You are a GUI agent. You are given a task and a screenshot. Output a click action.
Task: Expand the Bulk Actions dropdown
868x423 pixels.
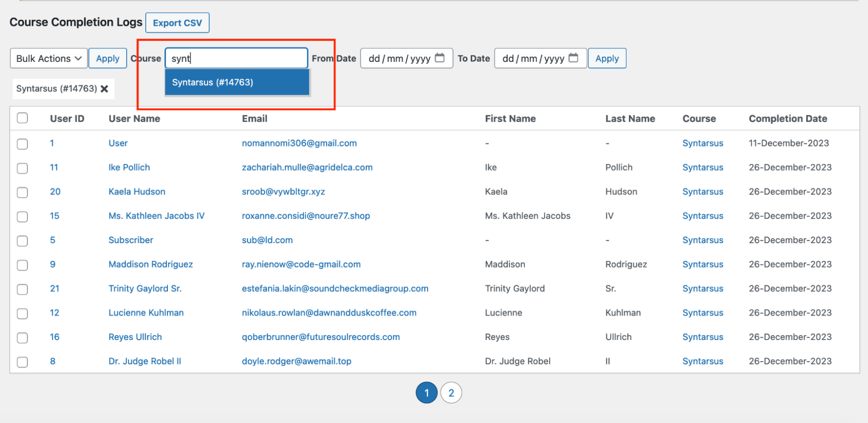[49, 58]
